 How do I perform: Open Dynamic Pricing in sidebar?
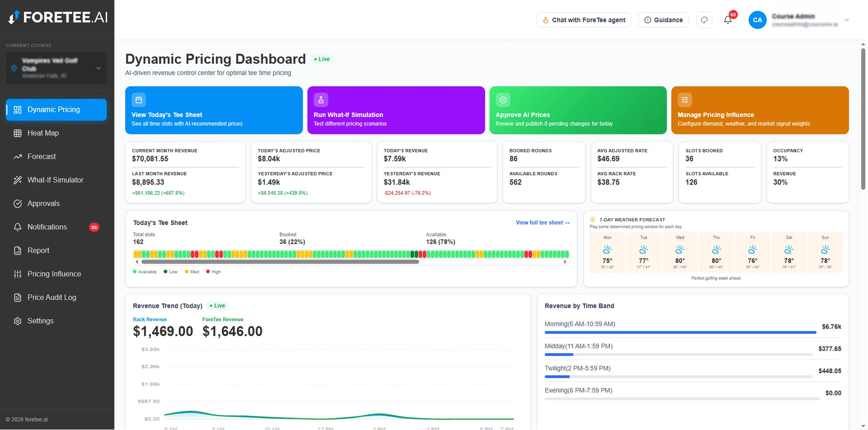[x=56, y=110]
